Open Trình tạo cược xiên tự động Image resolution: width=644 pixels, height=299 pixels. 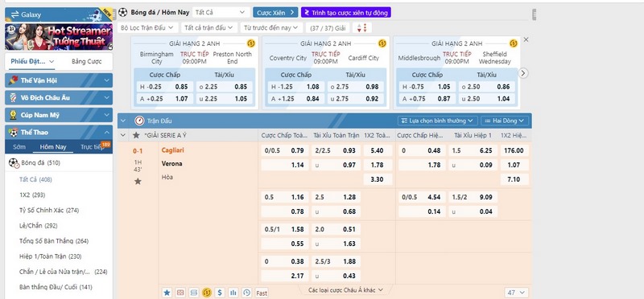[x=346, y=12]
